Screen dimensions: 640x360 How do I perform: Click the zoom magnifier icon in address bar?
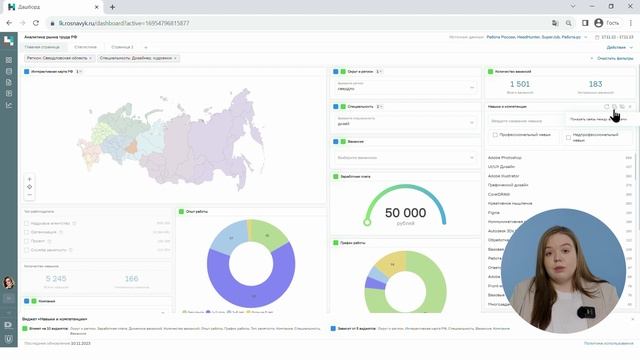click(x=569, y=23)
